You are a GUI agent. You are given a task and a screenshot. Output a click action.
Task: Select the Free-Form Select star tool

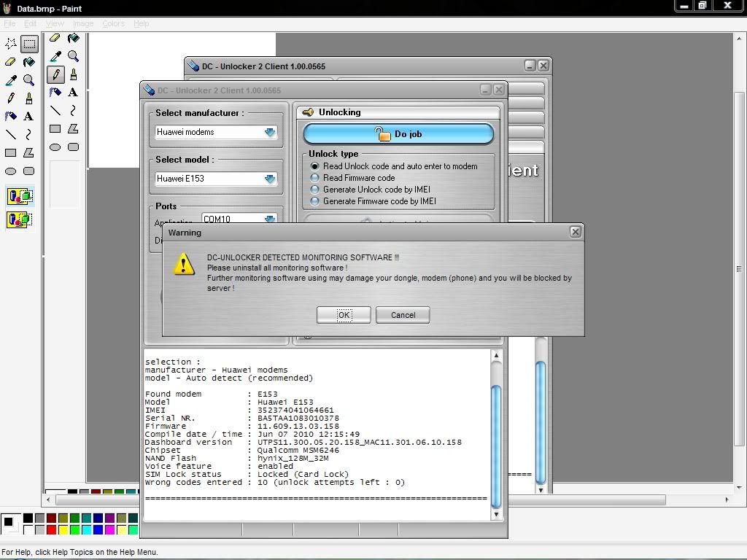(11, 44)
